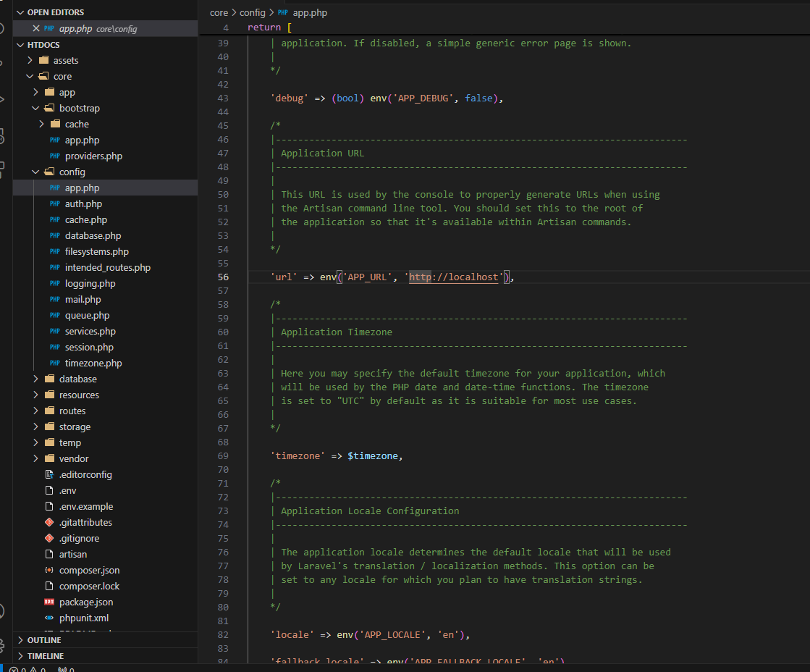Click app.php breadcrumb segment

pos(310,12)
